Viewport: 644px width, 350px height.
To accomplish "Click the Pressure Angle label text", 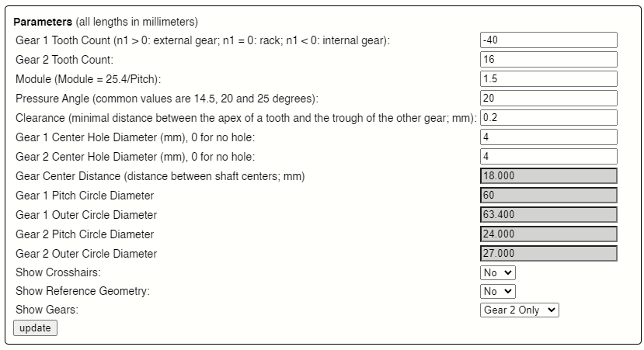I will point(167,99).
